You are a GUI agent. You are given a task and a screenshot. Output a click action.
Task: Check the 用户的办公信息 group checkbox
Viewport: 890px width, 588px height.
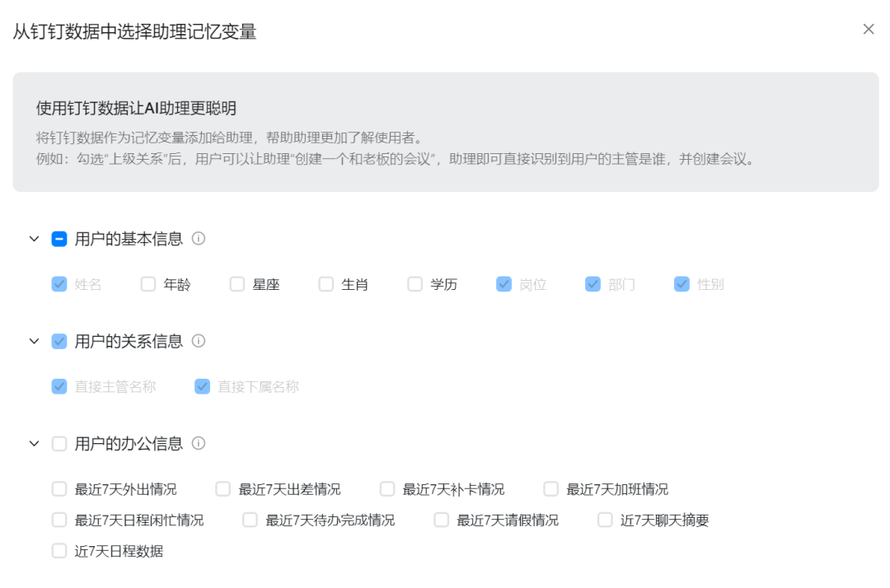click(59, 443)
